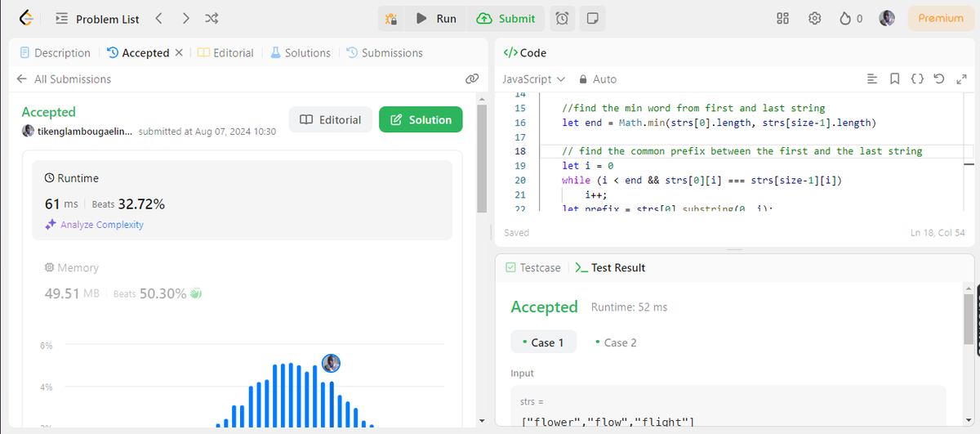Reset code with the undo icon
Screen dimensions: 980x434
[938, 79]
